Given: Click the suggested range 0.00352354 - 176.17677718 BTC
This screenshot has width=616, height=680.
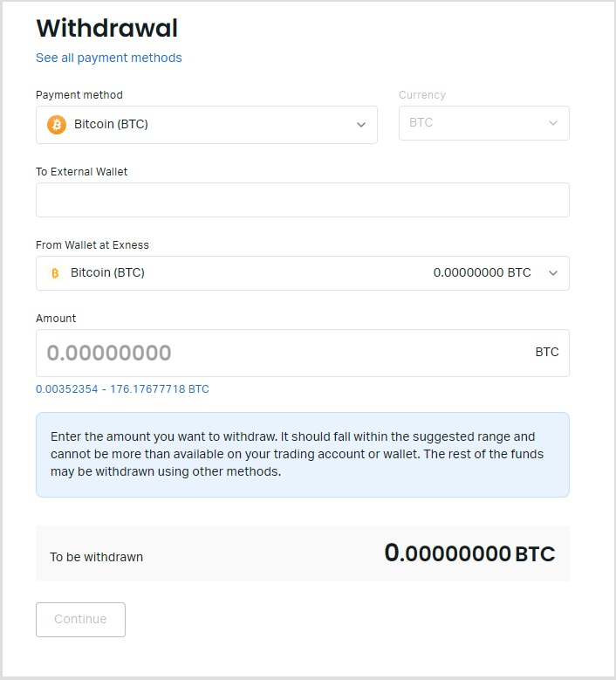Looking at the screenshot, I should coord(122,389).
